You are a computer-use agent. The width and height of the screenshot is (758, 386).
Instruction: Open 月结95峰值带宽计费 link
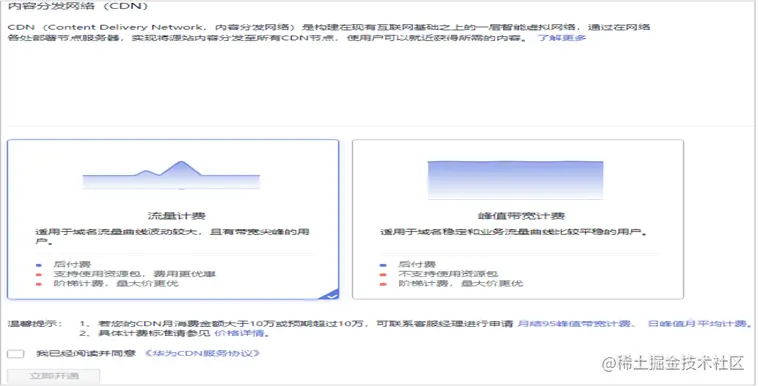click(574, 324)
